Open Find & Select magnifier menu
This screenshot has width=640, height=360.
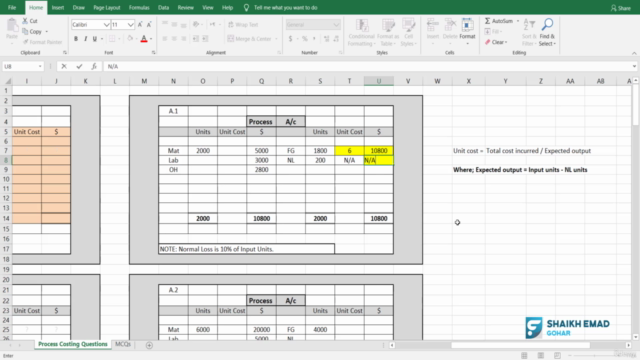pos(547,32)
